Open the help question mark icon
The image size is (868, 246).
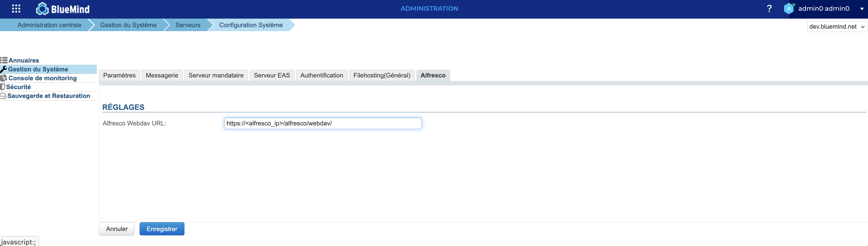click(x=769, y=9)
